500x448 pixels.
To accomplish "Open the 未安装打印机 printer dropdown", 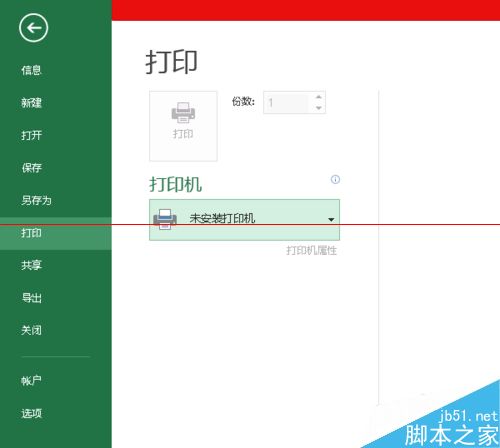I will [x=244, y=220].
